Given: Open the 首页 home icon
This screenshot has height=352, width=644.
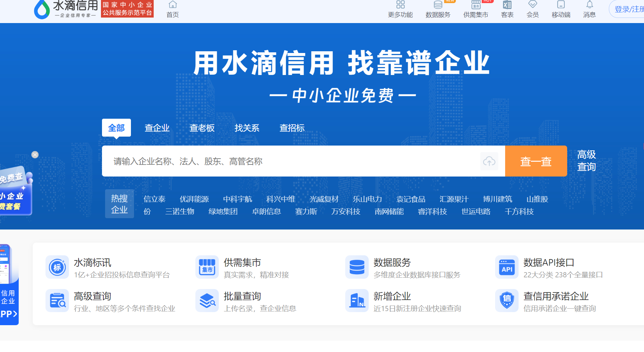Looking at the screenshot, I should (x=172, y=9).
